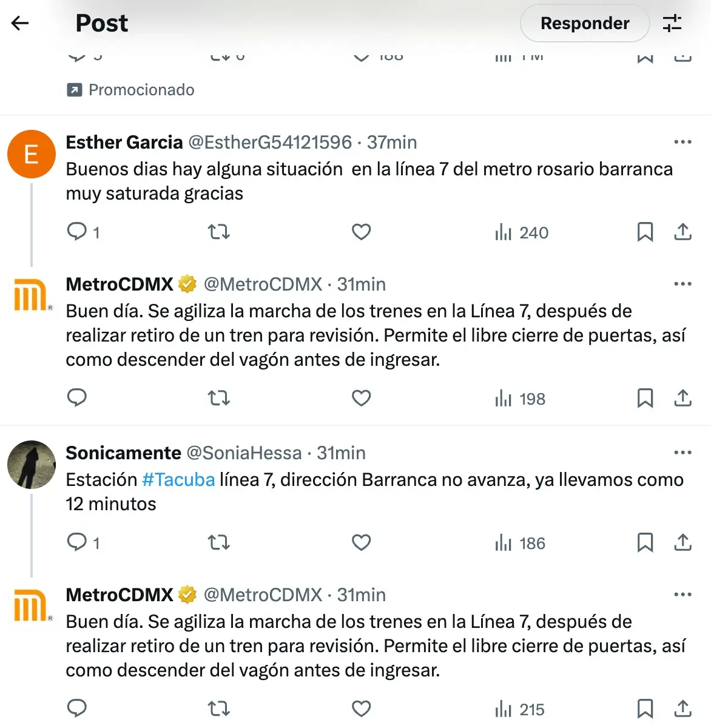Like Esther Garcia's post

[361, 232]
